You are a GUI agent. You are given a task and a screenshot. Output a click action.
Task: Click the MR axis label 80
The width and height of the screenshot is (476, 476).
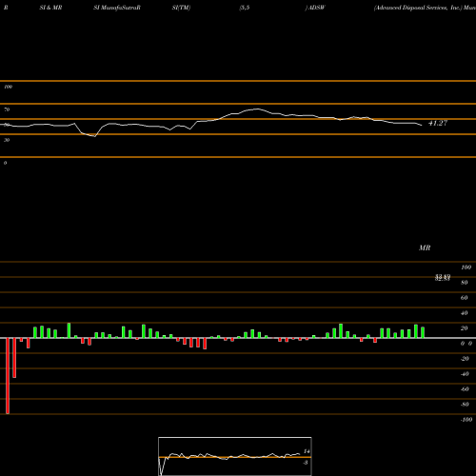pos(465,283)
